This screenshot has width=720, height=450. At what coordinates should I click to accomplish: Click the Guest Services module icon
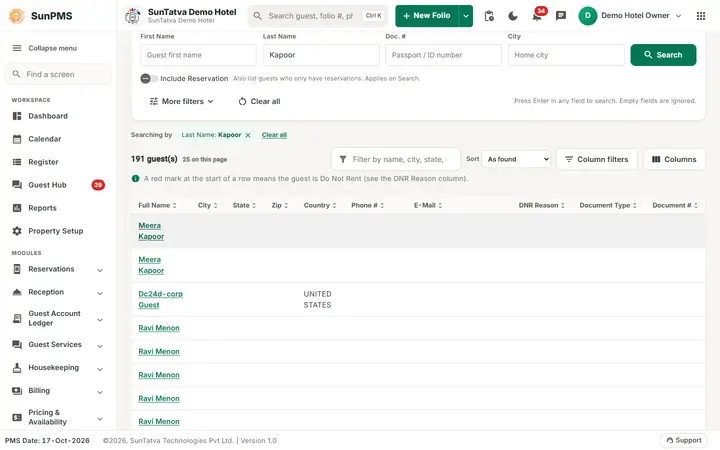[17, 344]
